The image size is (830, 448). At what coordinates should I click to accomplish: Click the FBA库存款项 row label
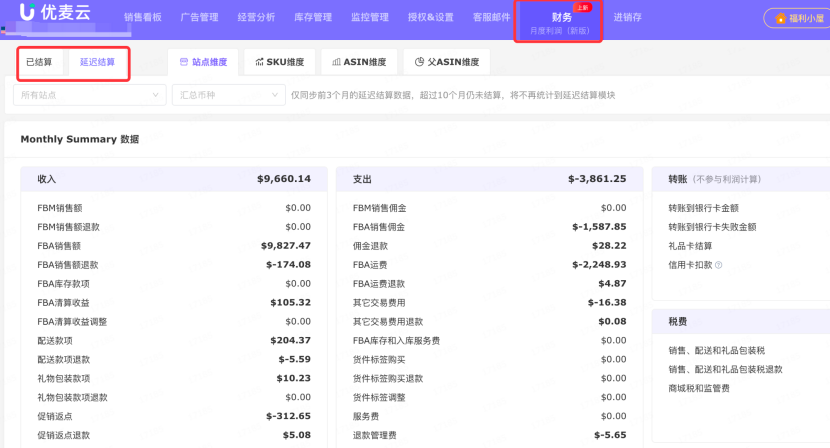64,284
